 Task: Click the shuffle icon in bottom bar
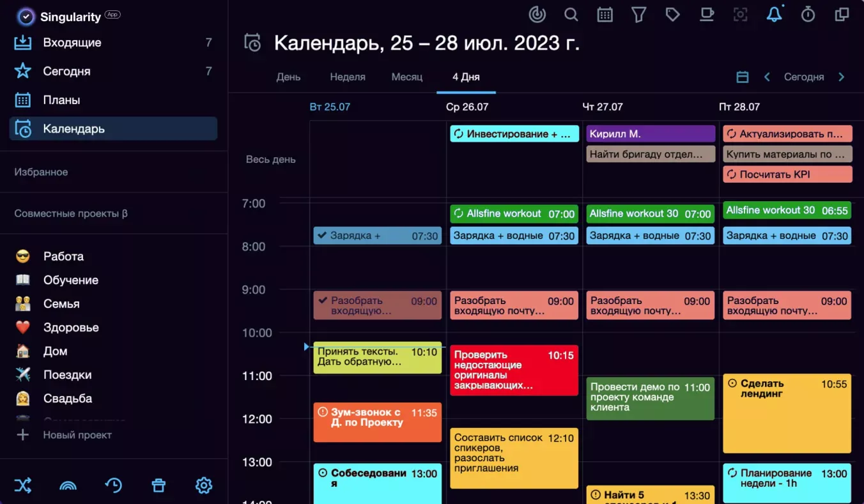(23, 485)
